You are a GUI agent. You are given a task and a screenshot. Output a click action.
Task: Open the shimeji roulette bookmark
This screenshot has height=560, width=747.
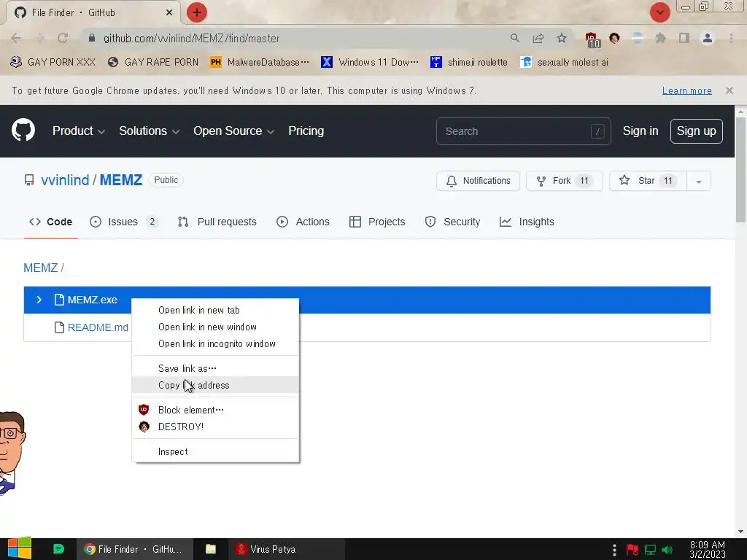coord(469,63)
